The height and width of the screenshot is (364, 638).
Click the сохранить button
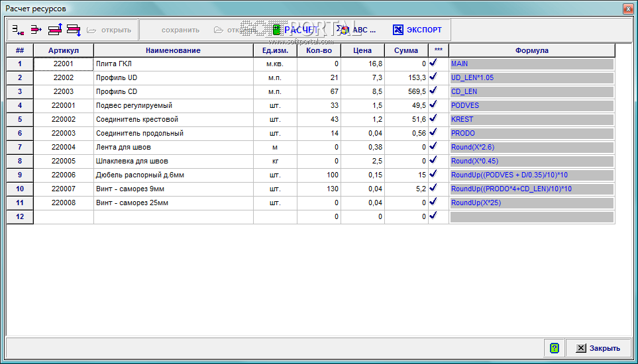click(x=180, y=30)
